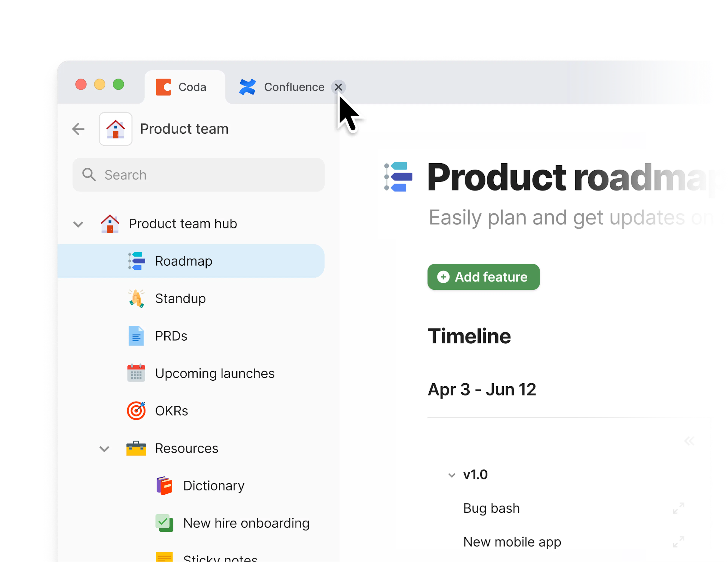Screen dimensions: 728x563
Task: Select the New mobile app row
Action: [x=512, y=542]
